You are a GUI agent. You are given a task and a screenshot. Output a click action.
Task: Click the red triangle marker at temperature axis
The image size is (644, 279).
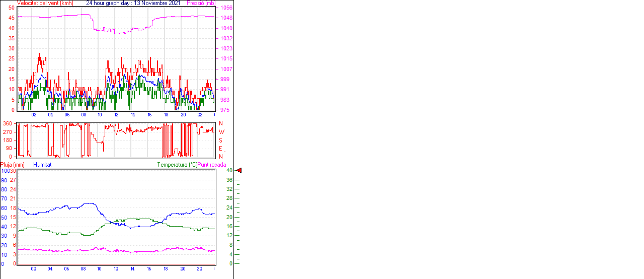239,171
